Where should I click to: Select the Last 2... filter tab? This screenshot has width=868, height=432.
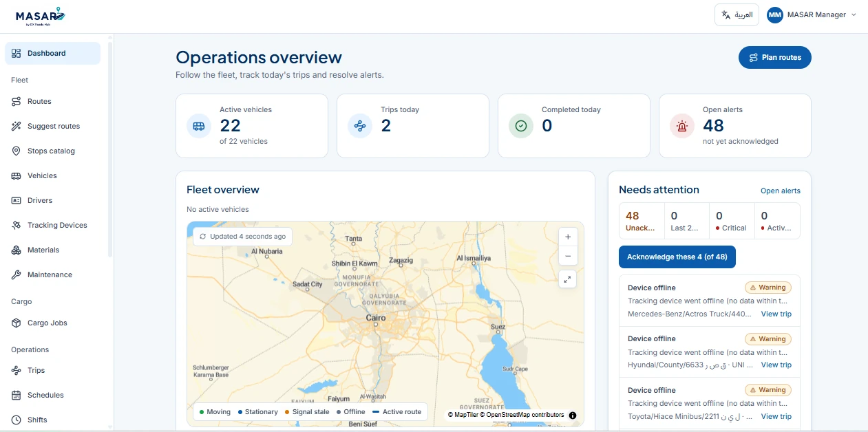click(x=686, y=222)
